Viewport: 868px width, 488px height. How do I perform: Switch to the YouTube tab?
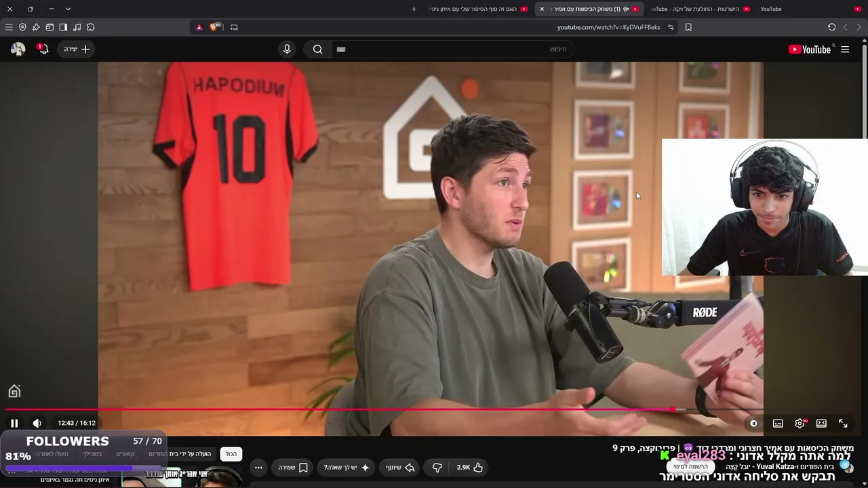(x=806, y=9)
